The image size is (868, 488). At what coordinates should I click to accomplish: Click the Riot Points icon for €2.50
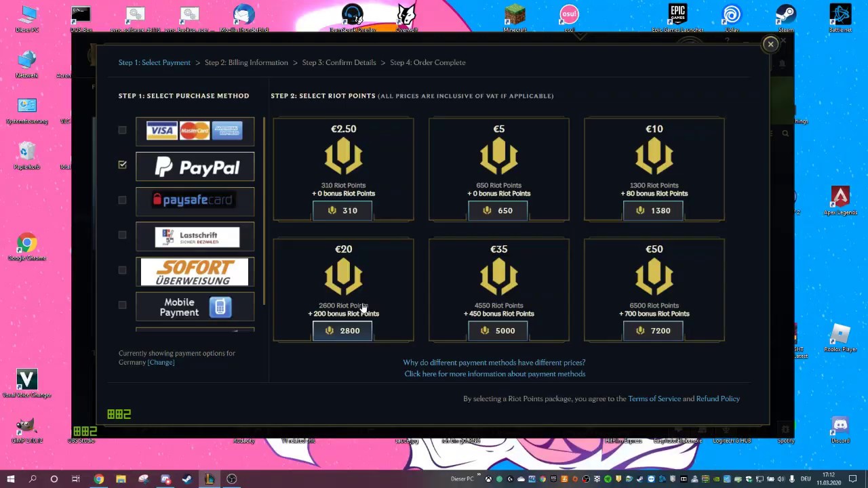343,157
